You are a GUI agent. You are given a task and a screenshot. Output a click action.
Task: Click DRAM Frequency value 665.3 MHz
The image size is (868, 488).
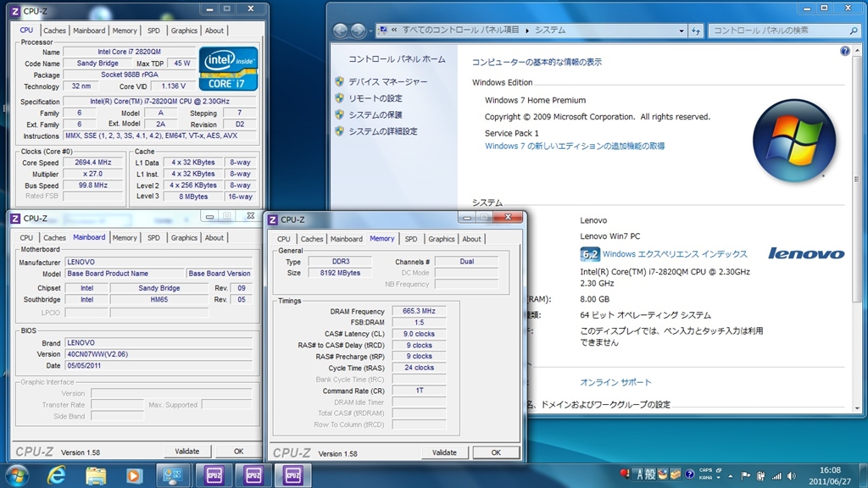point(419,311)
